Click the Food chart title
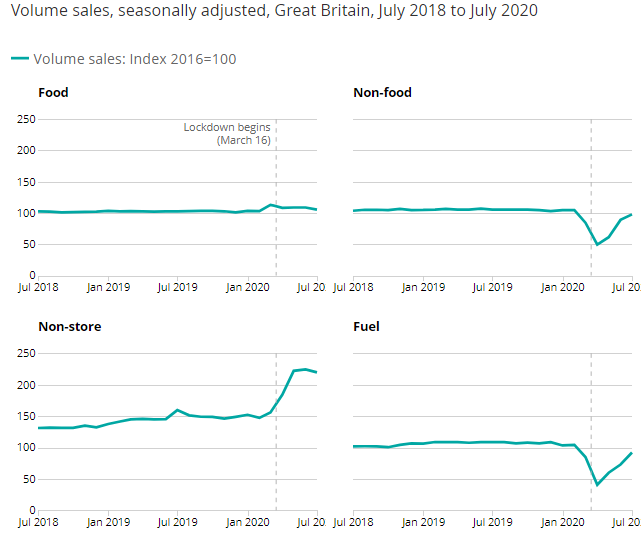This screenshot has width=643, height=534. 53,92
